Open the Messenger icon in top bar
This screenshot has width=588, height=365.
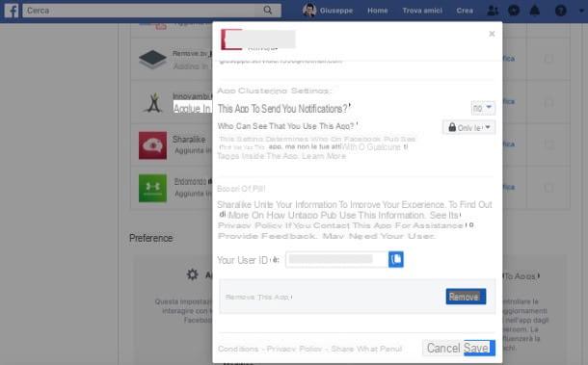(x=514, y=11)
